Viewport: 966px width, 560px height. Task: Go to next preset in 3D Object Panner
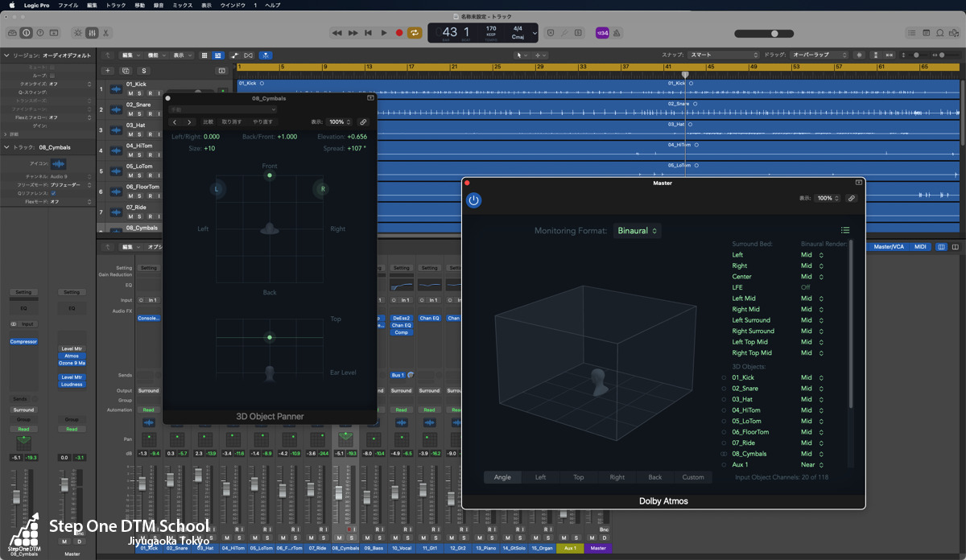(189, 122)
